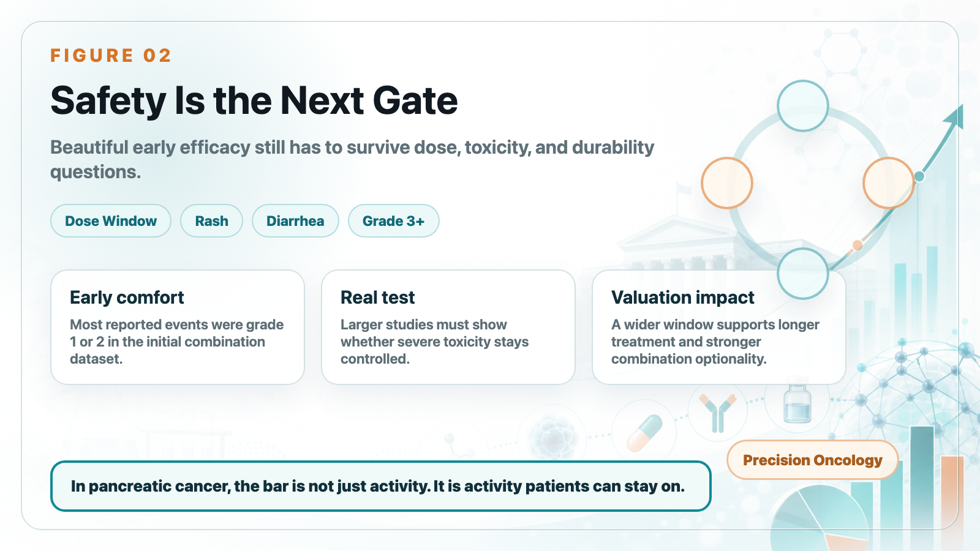Open the Real test card

(448, 327)
